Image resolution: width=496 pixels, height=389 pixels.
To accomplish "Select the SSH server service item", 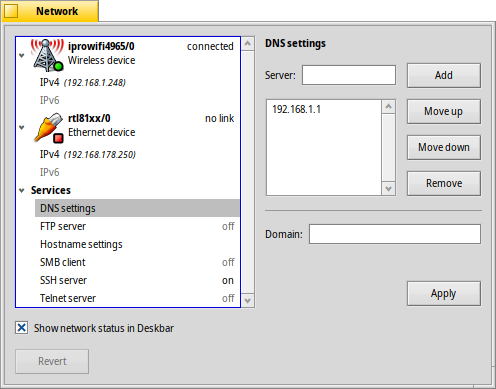I will (137, 280).
